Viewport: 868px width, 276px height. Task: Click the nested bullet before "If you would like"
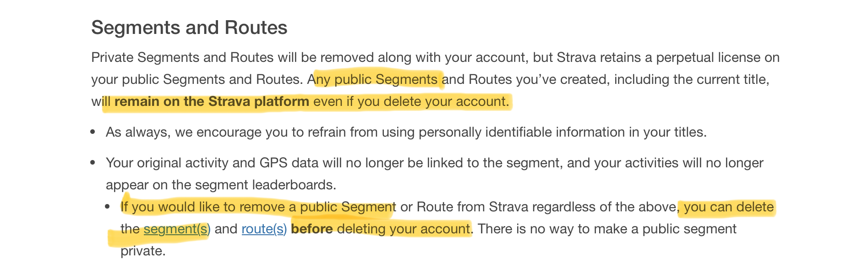point(108,207)
